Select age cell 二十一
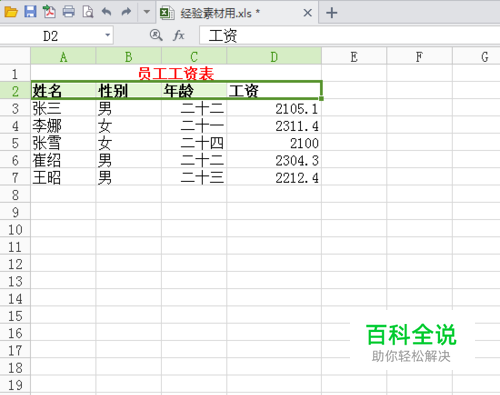 click(x=194, y=126)
